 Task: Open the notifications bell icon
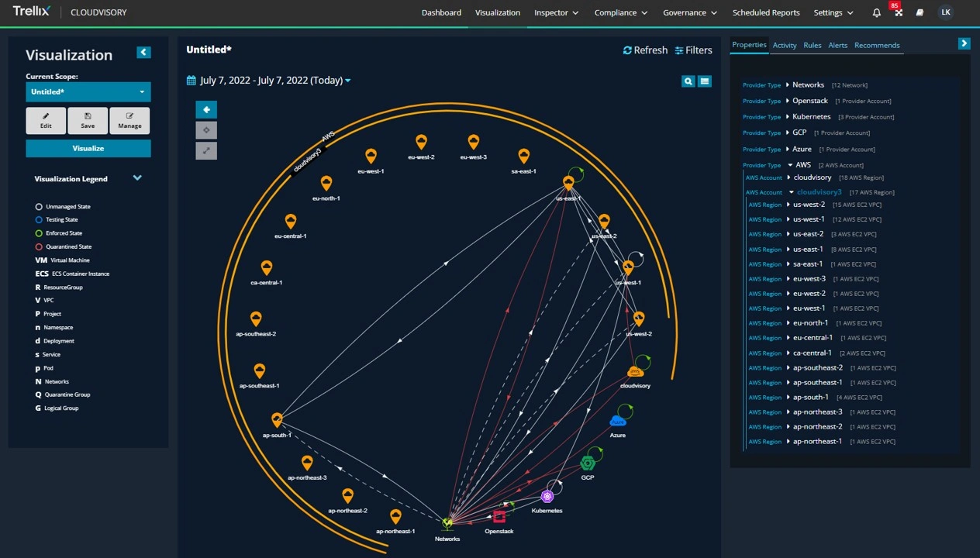[877, 12]
